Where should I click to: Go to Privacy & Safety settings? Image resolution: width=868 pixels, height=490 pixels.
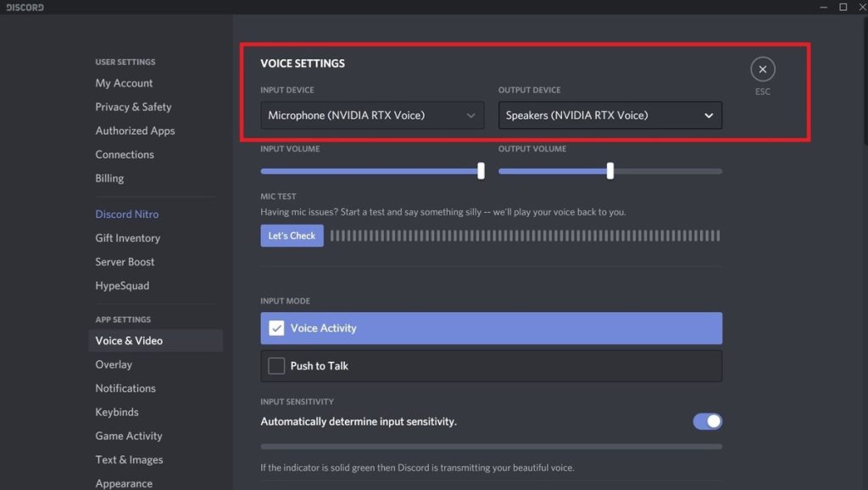133,107
